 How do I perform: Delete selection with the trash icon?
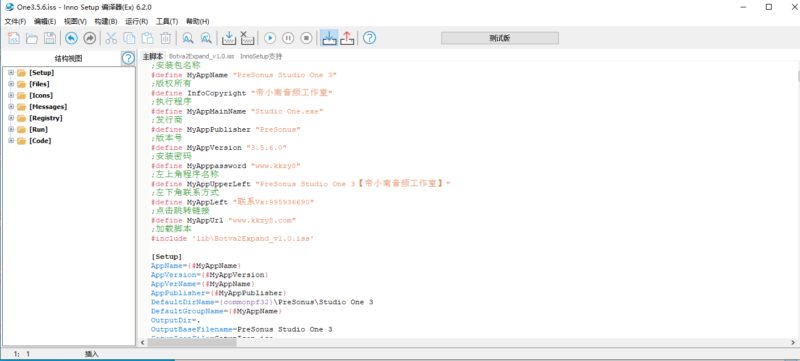tap(165, 38)
